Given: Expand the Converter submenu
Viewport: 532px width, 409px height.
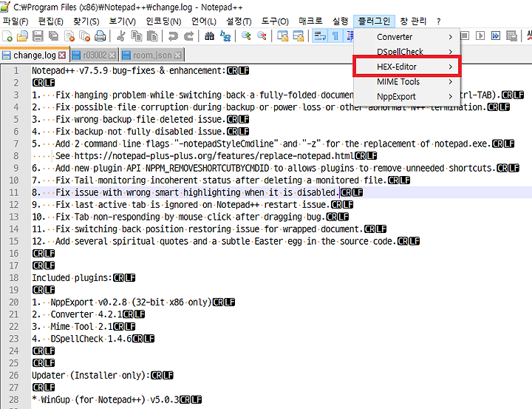Looking at the screenshot, I should [407, 37].
